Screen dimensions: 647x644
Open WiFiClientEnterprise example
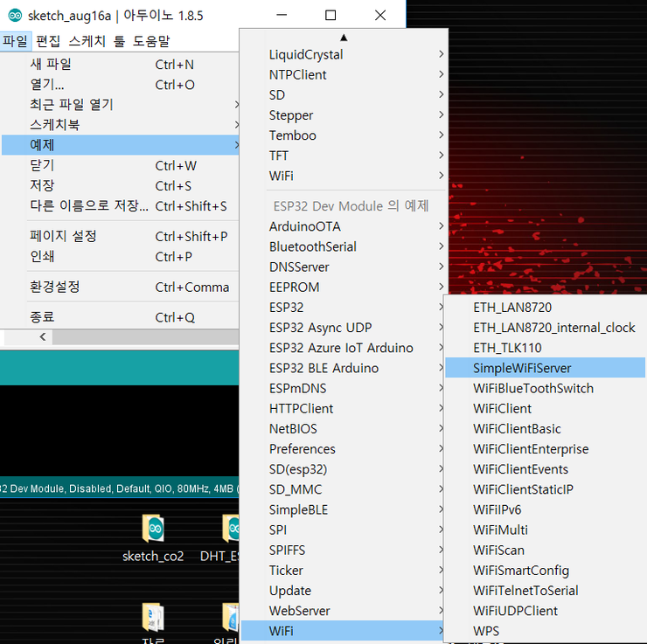tap(546, 448)
